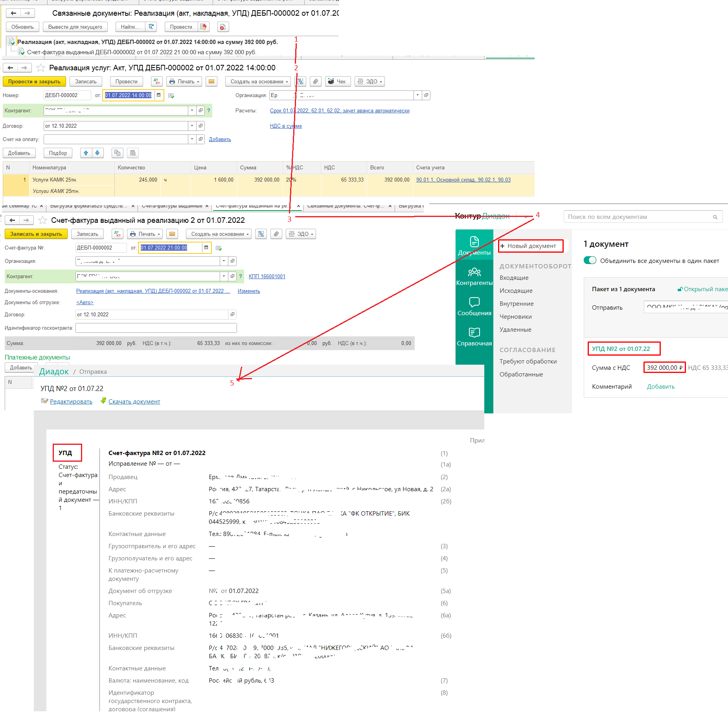Click Редактировать link under УПД №2

point(71,402)
